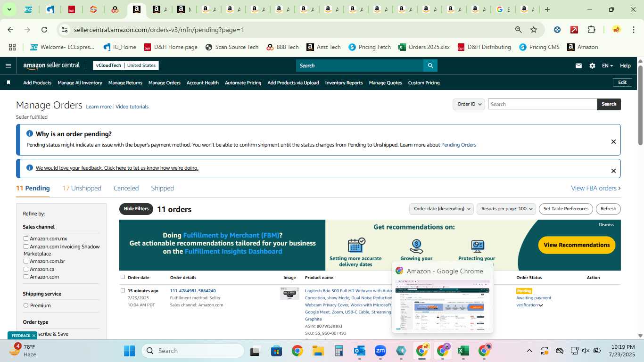Open Microsoft Store from the taskbar

pos(276,351)
